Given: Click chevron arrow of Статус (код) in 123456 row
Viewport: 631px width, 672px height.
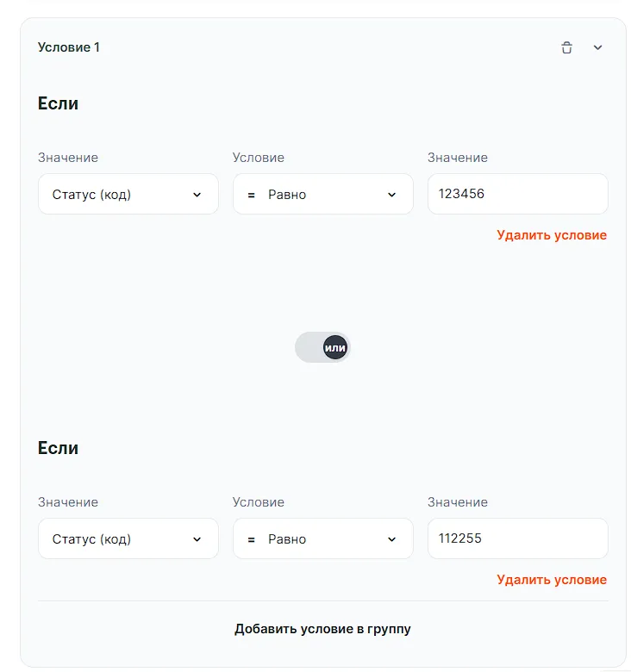Looking at the screenshot, I should pos(197,196).
